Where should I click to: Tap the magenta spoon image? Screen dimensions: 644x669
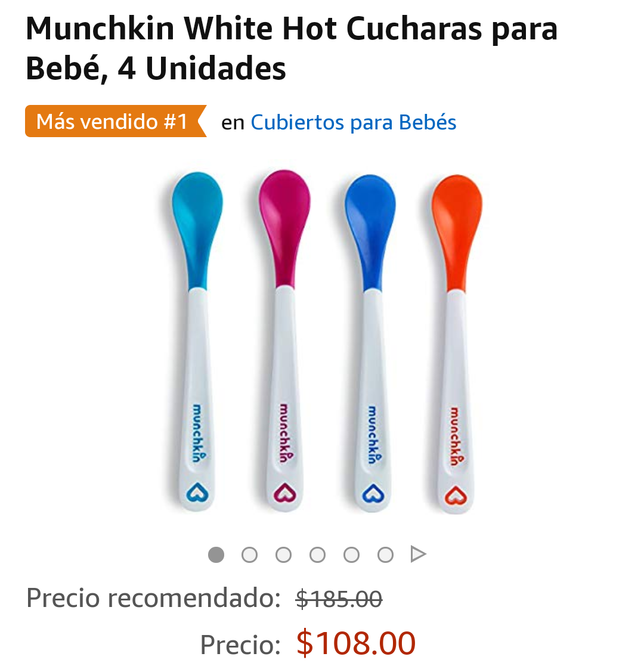[284, 340]
